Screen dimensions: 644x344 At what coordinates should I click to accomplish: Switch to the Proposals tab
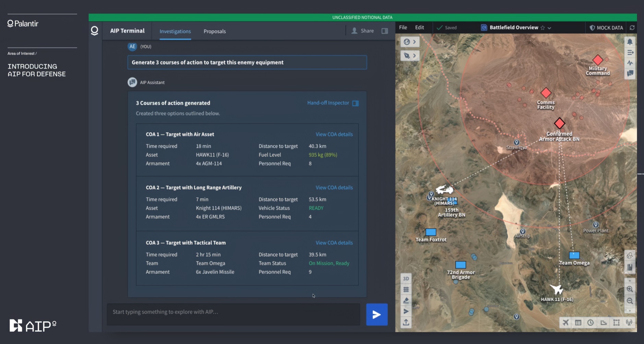215,31
